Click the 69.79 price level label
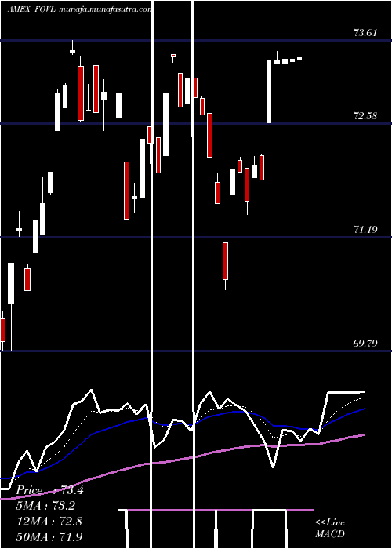 (x=365, y=344)
